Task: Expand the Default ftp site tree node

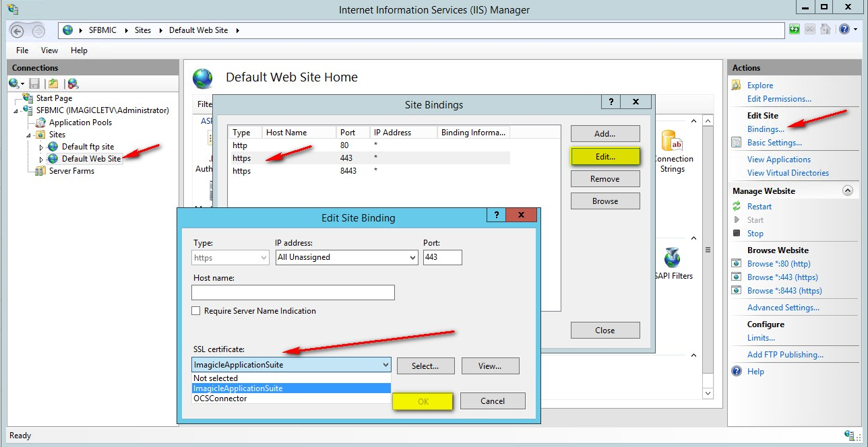Action: 41,147
